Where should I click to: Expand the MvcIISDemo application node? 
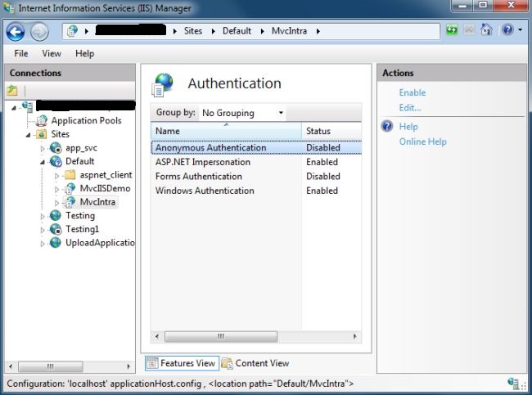tap(56, 189)
